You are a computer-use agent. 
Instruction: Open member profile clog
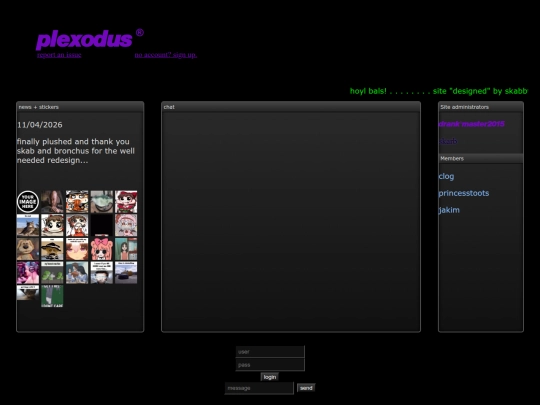point(446,176)
